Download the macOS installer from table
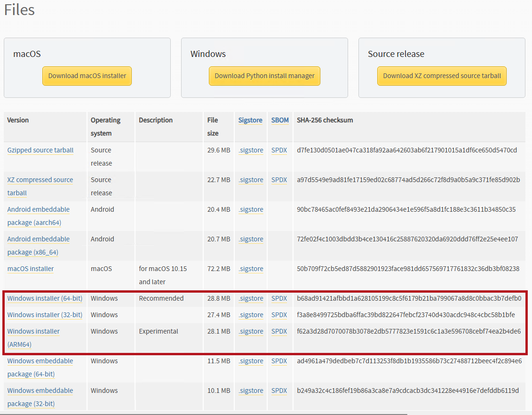Screen dimensions: 532x415 click(x=31, y=269)
